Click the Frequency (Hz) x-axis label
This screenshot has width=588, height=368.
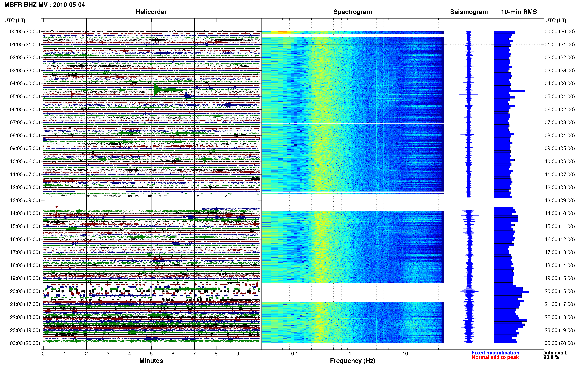[x=352, y=361]
